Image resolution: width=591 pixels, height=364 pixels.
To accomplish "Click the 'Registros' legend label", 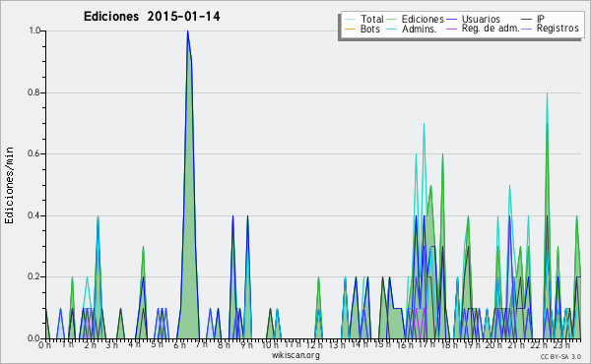I will pos(558,29).
